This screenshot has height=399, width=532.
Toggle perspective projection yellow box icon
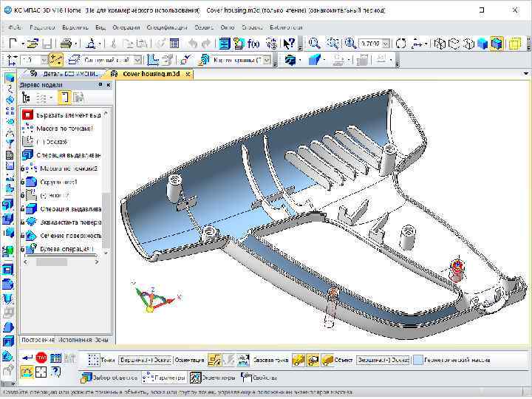pyautogui.click(x=515, y=44)
